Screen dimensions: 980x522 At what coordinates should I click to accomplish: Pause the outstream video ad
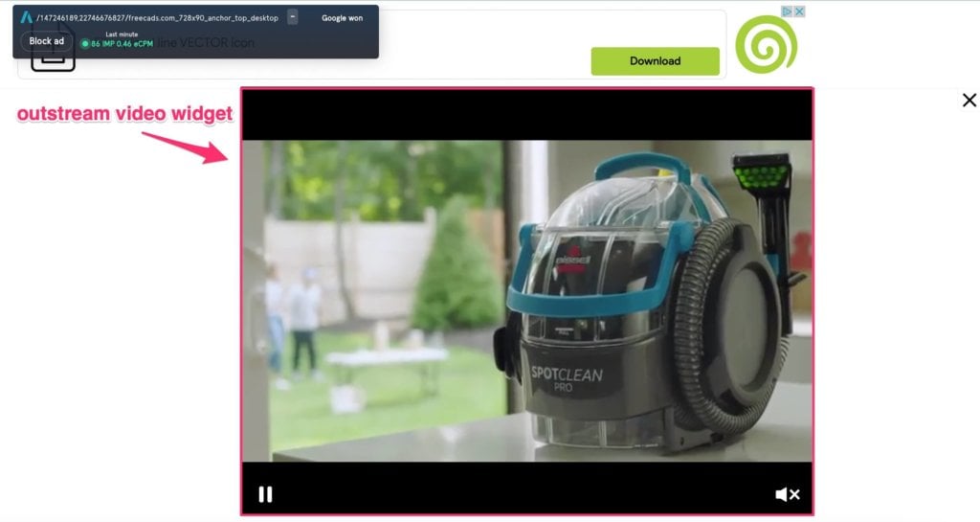click(265, 494)
